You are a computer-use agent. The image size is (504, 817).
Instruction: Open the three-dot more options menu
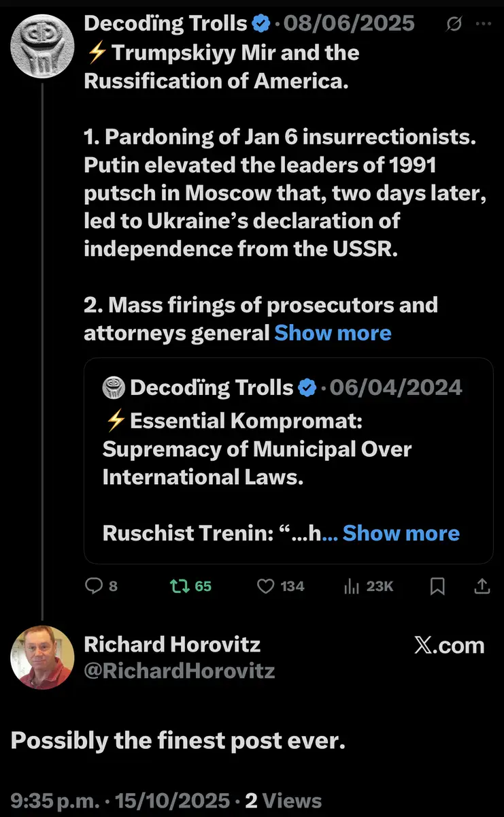pos(484,24)
